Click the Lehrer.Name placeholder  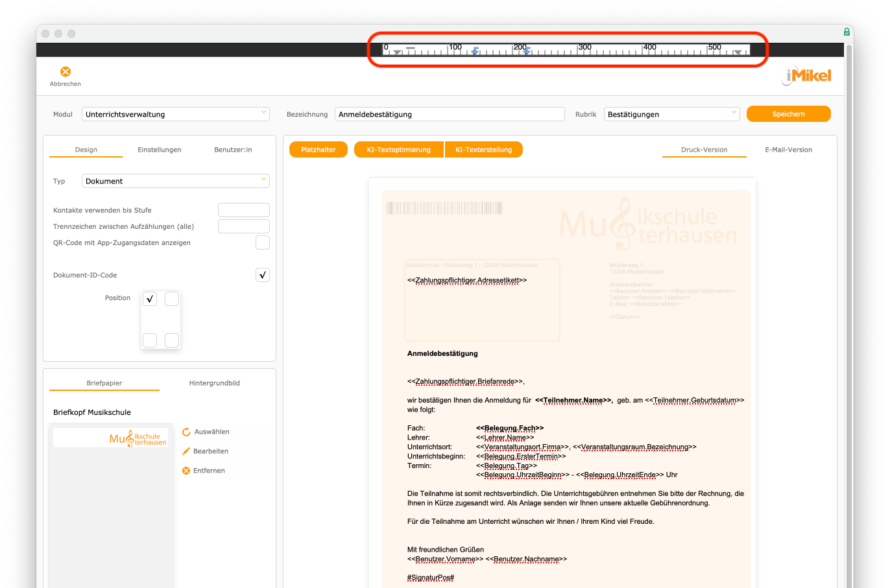tap(505, 438)
